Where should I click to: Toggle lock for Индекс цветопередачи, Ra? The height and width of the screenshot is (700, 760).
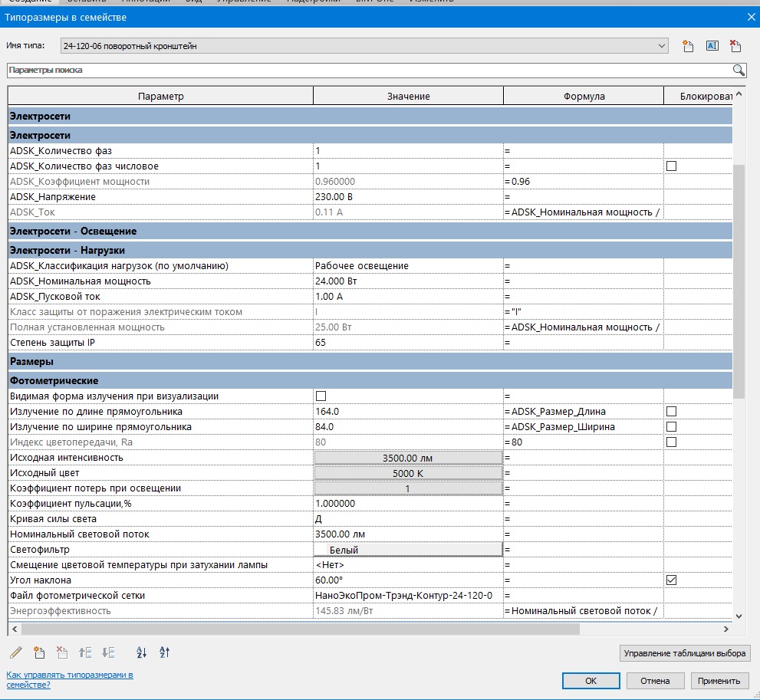coord(671,442)
